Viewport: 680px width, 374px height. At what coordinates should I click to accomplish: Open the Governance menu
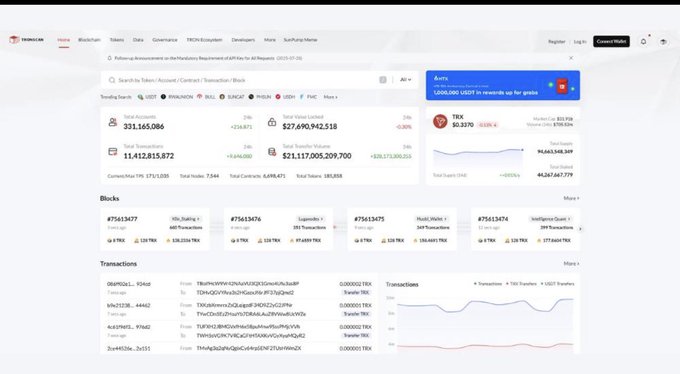tap(165, 40)
